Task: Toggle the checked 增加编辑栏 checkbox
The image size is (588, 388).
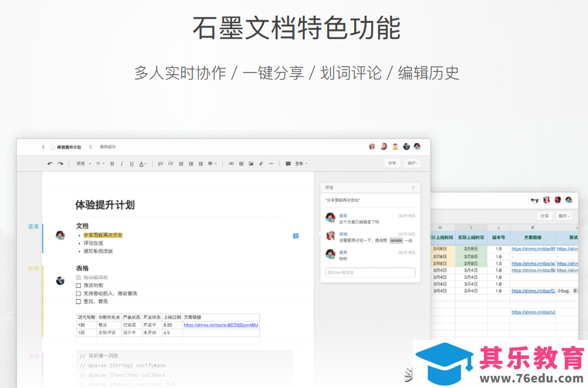Action: [78, 278]
